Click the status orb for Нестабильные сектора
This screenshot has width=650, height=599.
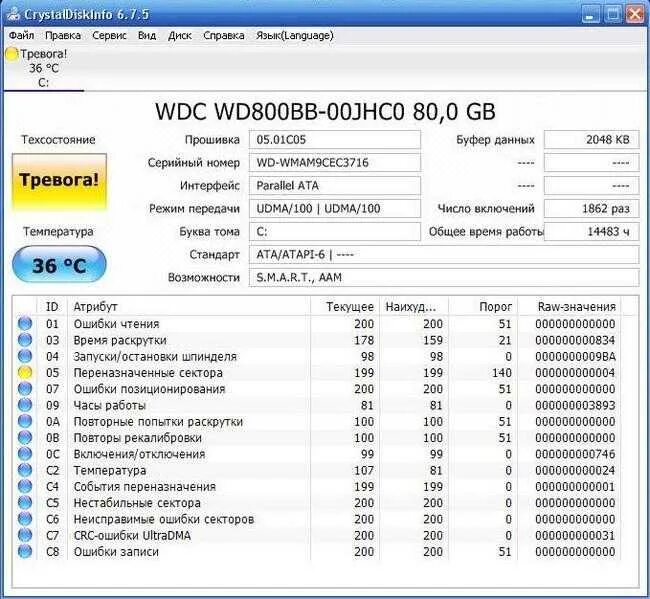25,503
